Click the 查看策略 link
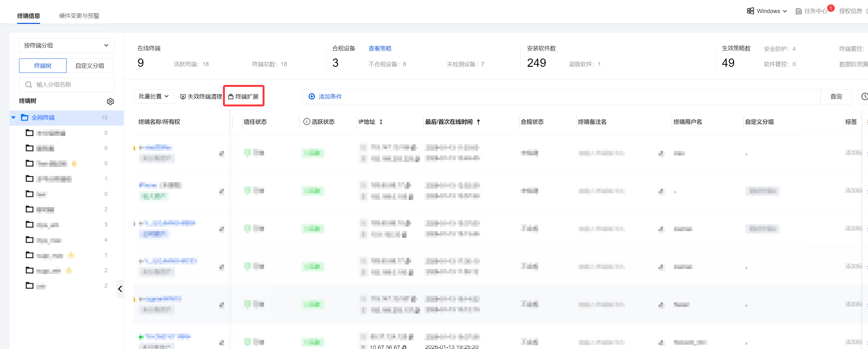 380,48
